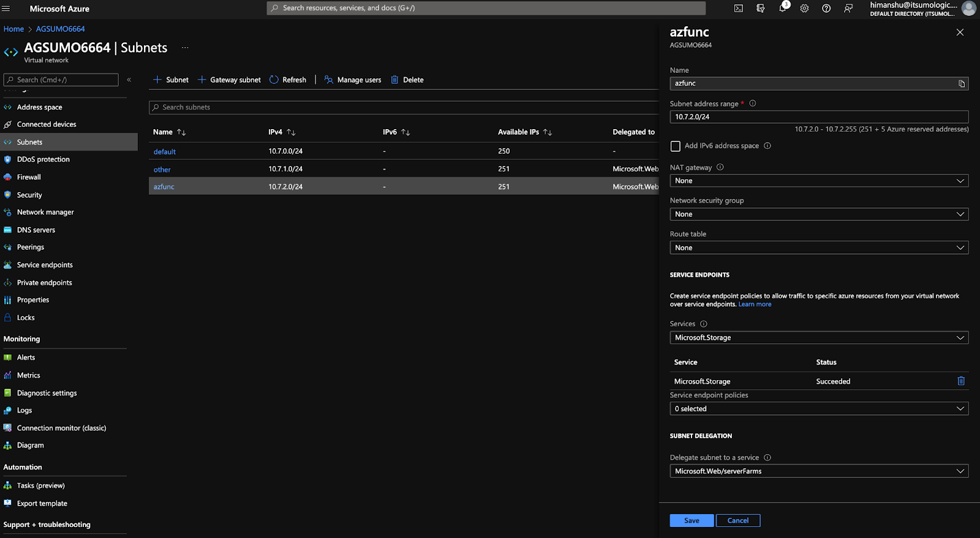This screenshot has height=538, width=980.
Task: Open the Route table dropdown
Action: [x=819, y=248]
